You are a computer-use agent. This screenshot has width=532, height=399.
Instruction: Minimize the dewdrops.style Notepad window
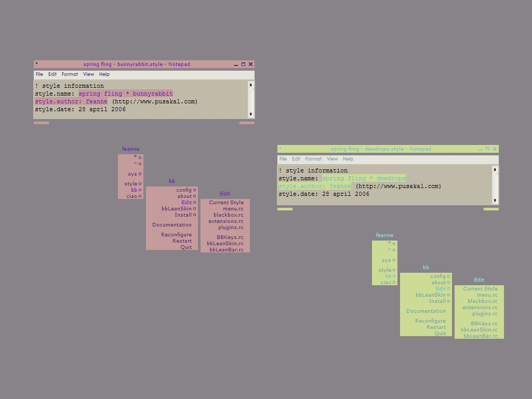click(x=480, y=149)
